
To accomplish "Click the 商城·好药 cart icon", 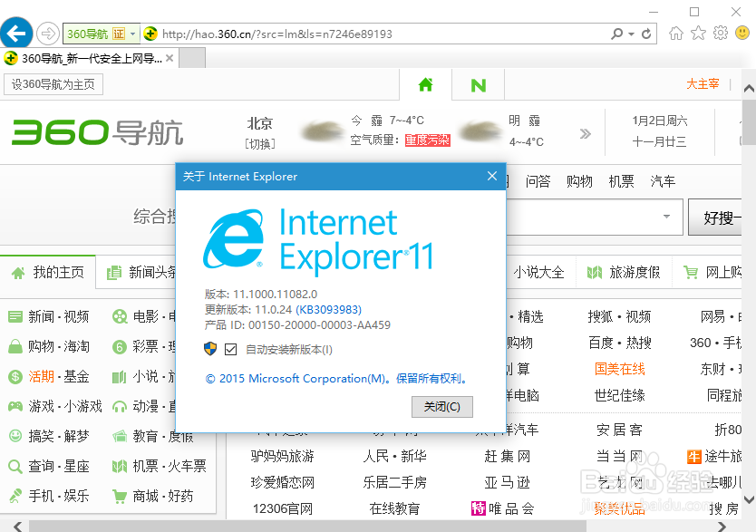I will pos(120,496).
